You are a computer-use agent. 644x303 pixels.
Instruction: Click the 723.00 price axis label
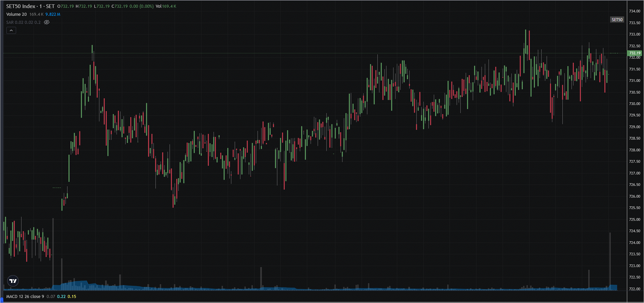point(634,266)
